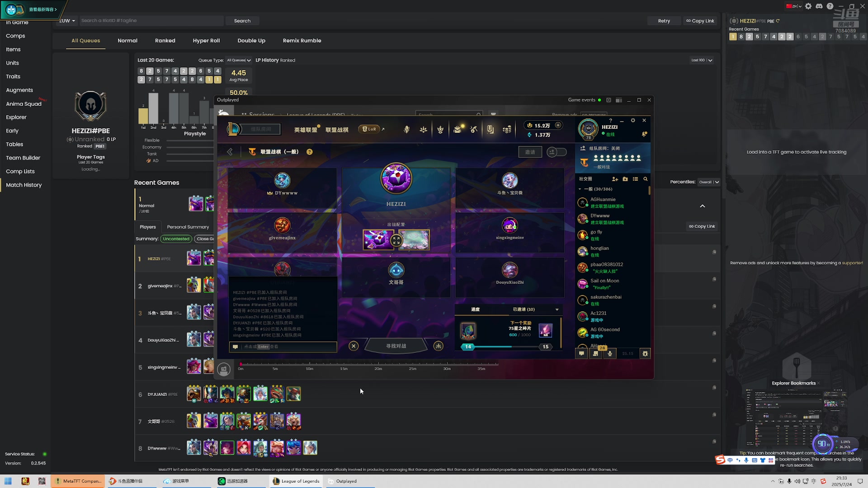The image size is (868, 488).
Task: Collapse the 一般 (30/306) friends group
Action: (580, 189)
